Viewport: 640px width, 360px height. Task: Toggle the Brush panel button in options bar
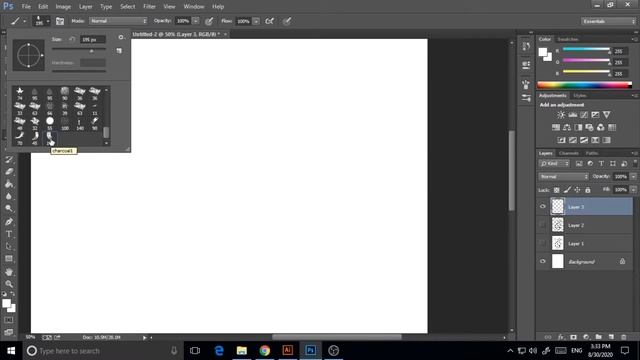pos(60,21)
